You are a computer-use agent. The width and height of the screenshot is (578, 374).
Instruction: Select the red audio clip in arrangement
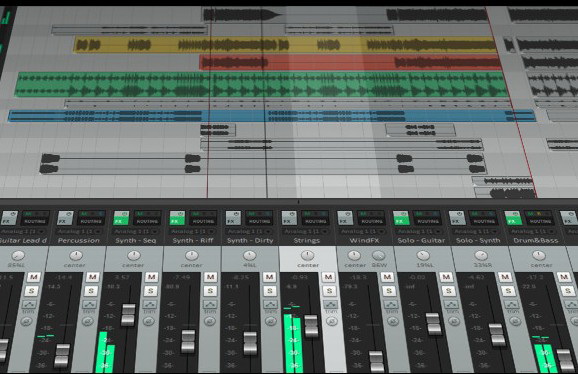pyautogui.click(x=350, y=62)
